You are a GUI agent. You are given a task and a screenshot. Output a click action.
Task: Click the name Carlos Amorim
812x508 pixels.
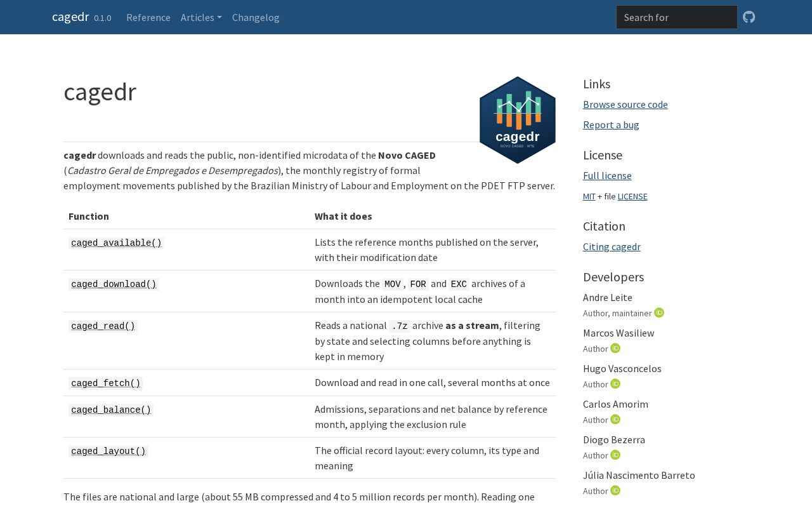[x=615, y=404]
